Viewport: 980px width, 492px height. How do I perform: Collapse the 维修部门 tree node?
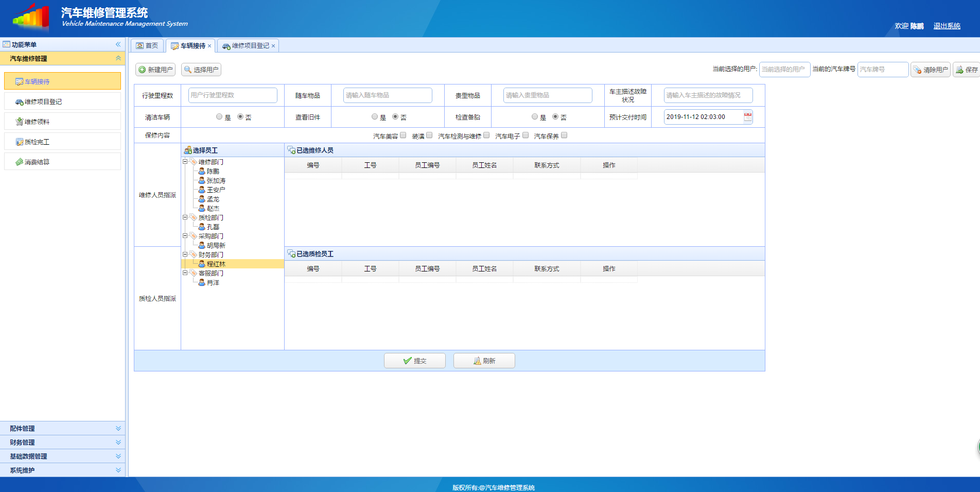[185, 162]
